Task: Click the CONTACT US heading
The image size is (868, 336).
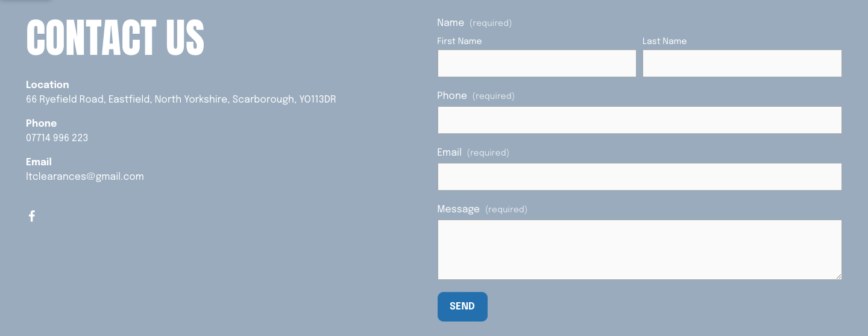Action: pos(115,39)
